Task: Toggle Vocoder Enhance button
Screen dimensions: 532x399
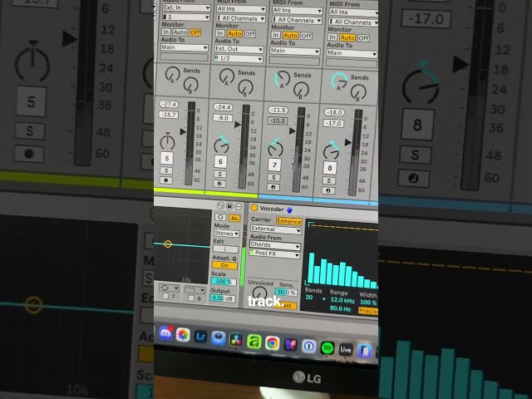Action: pos(289,222)
